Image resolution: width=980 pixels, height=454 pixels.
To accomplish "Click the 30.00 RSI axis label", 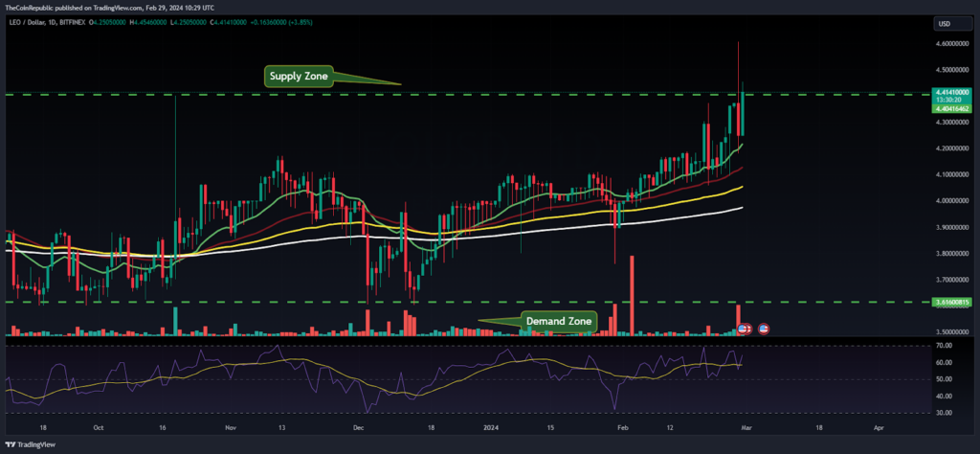I will pos(944,414).
